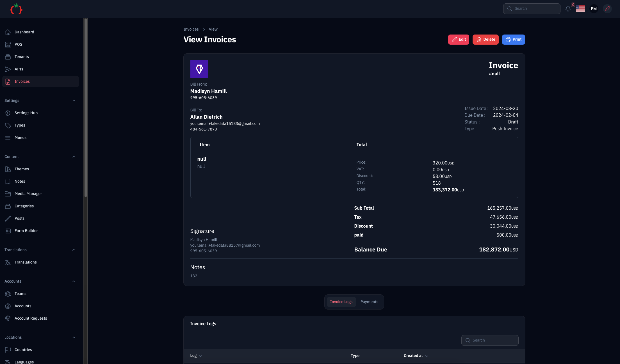
Task: Open Form Builder from sidebar
Action: 26,231
